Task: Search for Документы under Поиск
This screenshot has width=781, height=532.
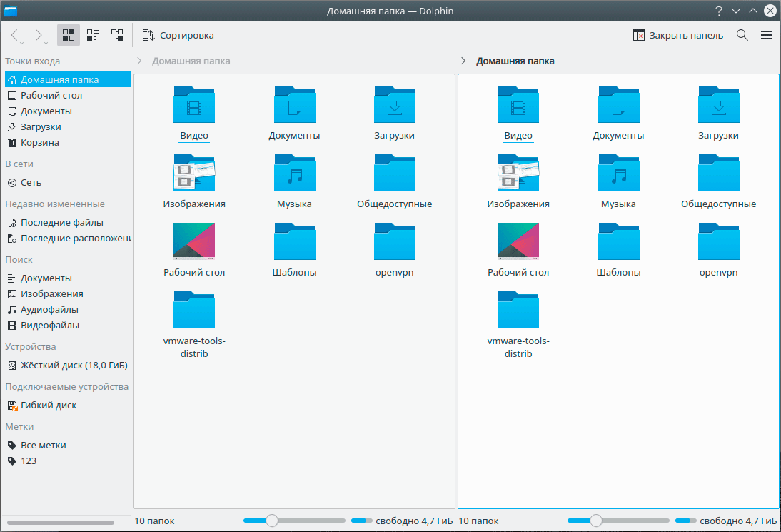Action: tap(68, 278)
